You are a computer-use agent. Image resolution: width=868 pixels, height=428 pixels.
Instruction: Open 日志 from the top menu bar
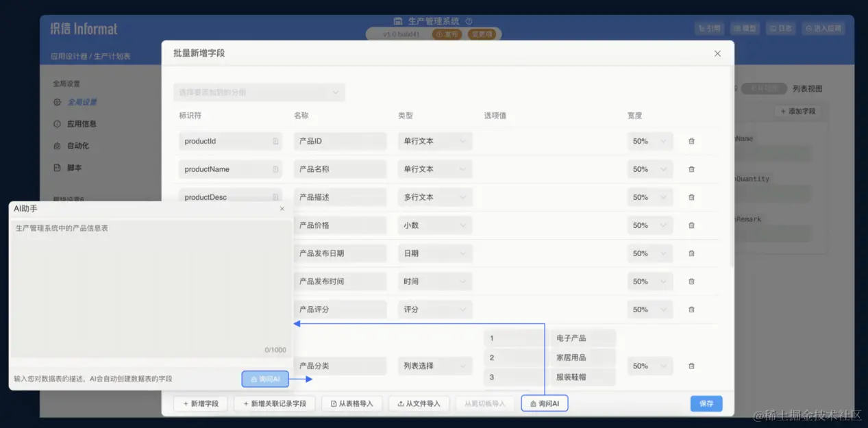tap(780, 28)
